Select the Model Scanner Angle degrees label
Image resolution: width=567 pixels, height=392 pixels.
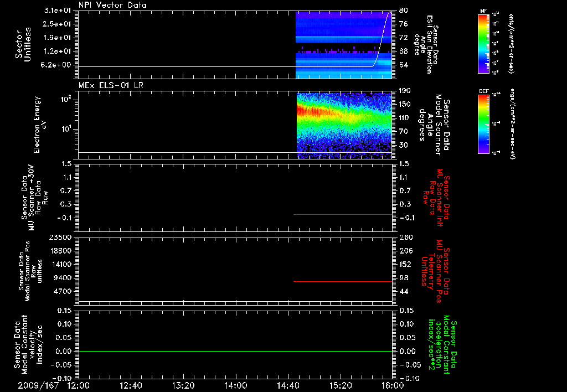pos(434,125)
